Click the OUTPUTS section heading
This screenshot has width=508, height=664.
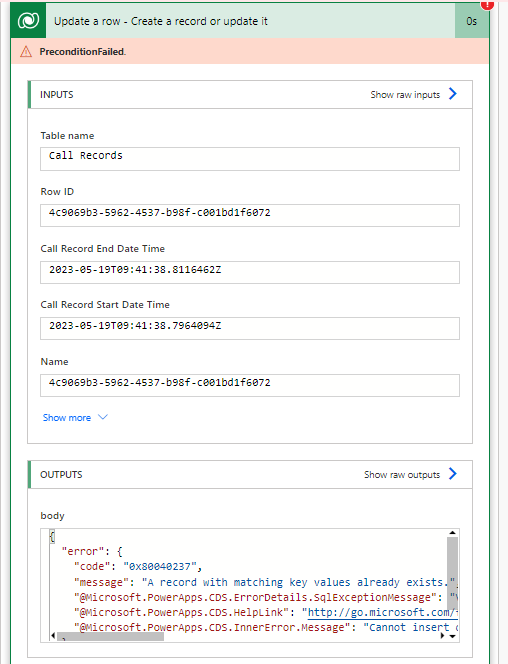61,474
